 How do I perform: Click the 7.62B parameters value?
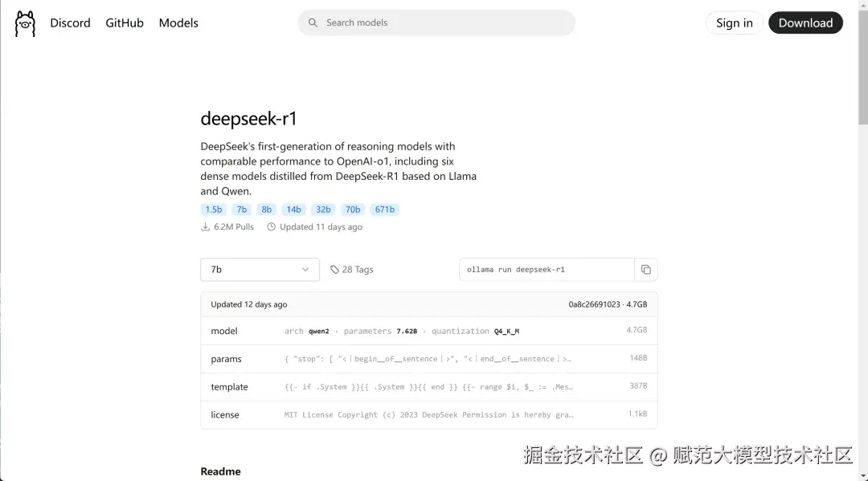(407, 331)
